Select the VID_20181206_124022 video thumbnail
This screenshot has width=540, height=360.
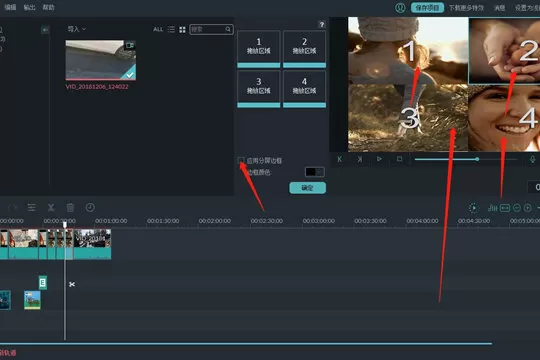tap(101, 60)
